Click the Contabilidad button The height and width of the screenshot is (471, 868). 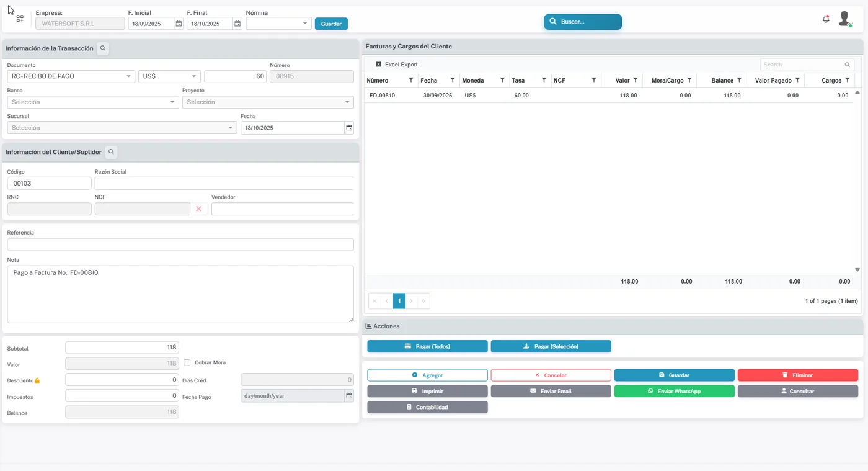tap(427, 407)
